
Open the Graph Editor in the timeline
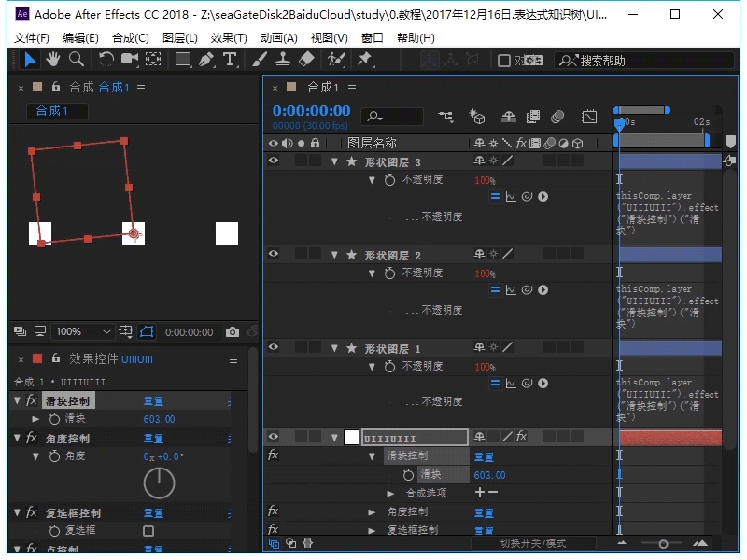pyautogui.click(x=590, y=118)
